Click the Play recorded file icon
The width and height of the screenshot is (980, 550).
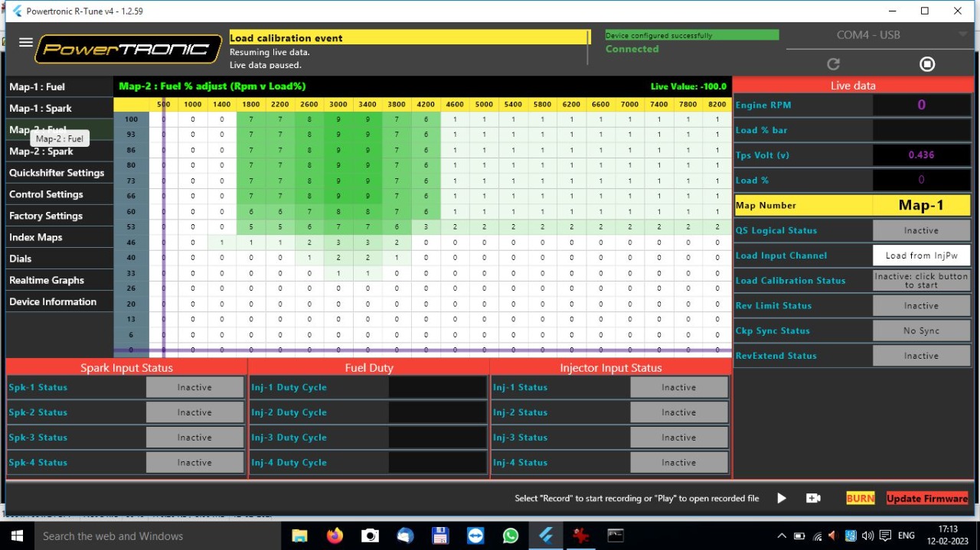click(x=781, y=498)
